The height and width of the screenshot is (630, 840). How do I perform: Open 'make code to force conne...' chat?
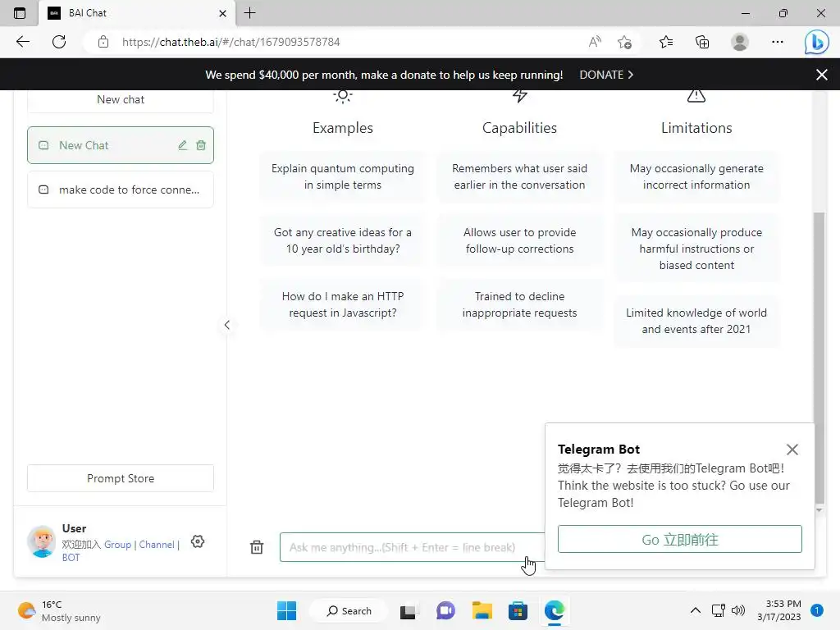[x=121, y=189]
